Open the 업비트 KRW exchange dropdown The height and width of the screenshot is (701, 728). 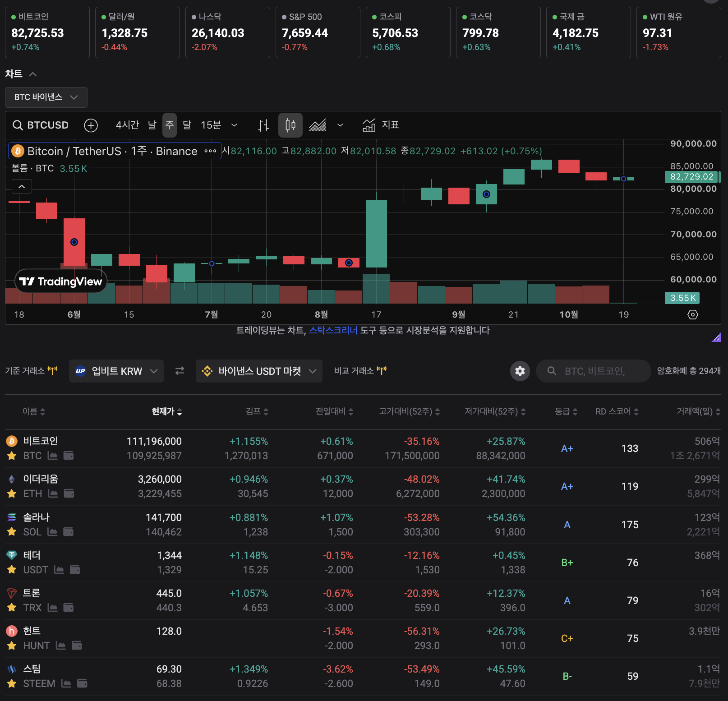coord(116,371)
